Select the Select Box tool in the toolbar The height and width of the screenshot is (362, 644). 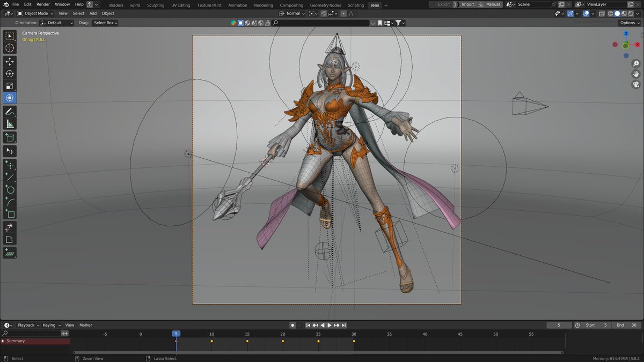[10, 36]
